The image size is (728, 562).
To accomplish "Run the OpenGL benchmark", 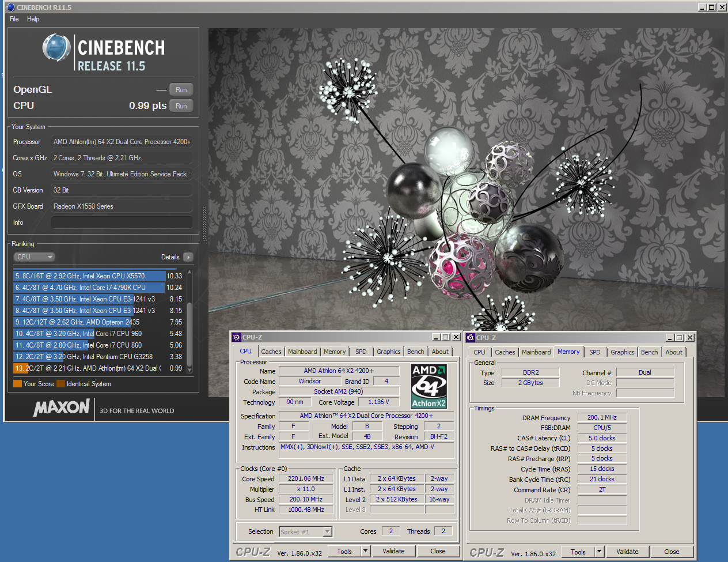I will tap(181, 89).
